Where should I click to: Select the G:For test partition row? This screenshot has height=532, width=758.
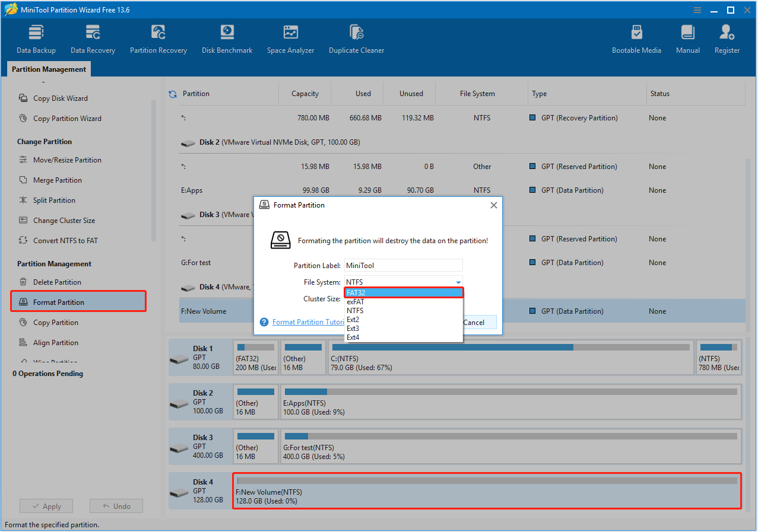coord(462,263)
